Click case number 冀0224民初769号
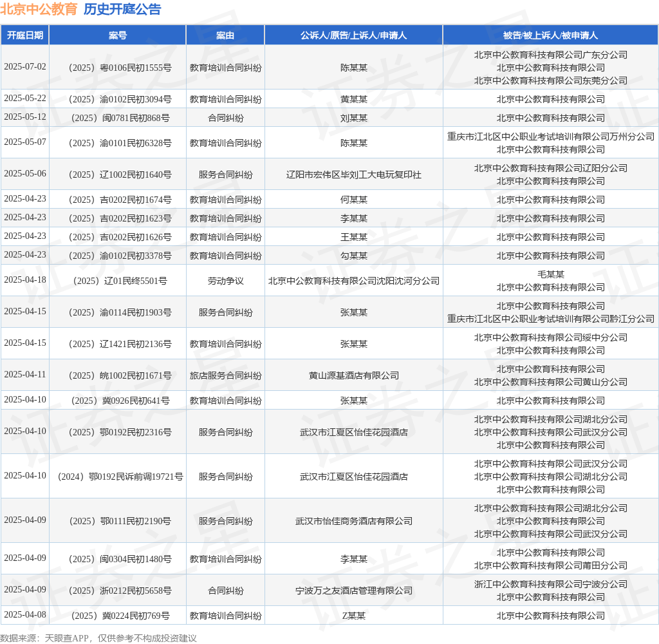 120,616
